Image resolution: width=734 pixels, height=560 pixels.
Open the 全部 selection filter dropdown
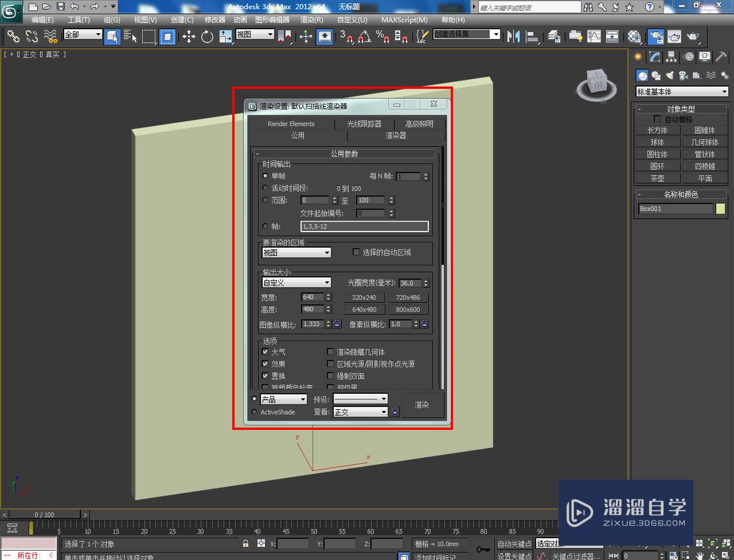[x=83, y=34]
